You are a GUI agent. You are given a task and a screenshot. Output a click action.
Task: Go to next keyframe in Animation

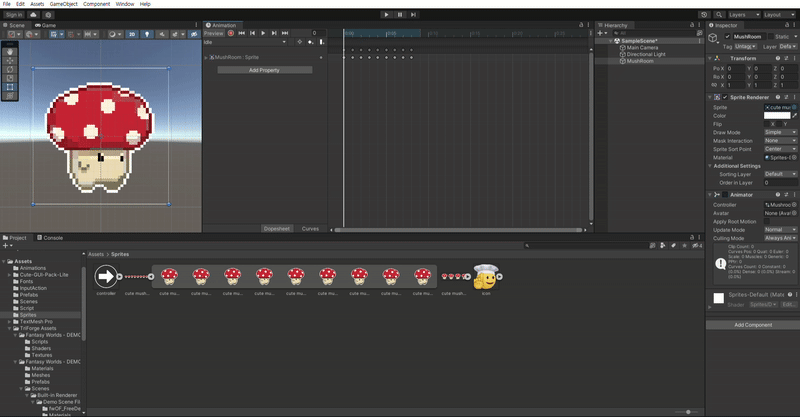(x=274, y=33)
